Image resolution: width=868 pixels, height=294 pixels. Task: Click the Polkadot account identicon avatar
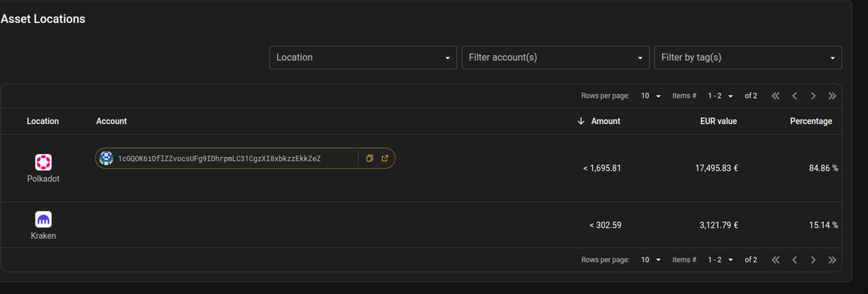106,159
